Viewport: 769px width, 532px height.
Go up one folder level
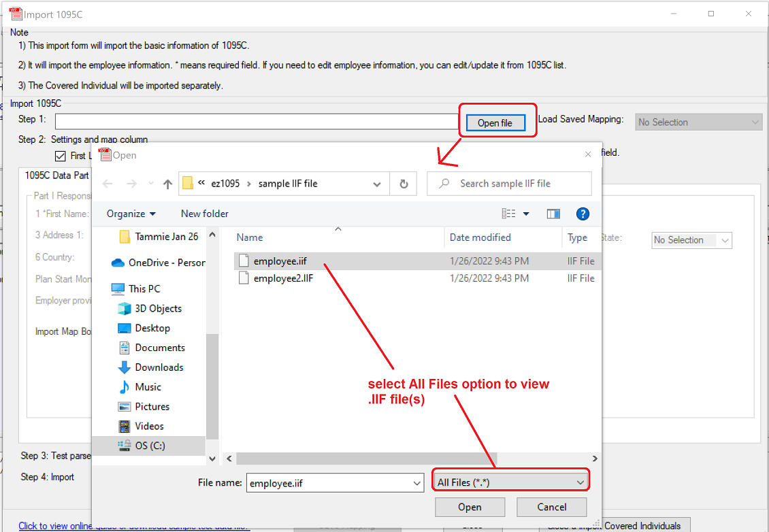(x=166, y=183)
